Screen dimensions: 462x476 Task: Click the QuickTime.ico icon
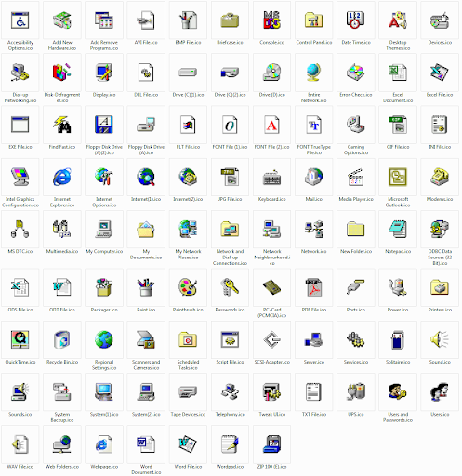(20, 340)
